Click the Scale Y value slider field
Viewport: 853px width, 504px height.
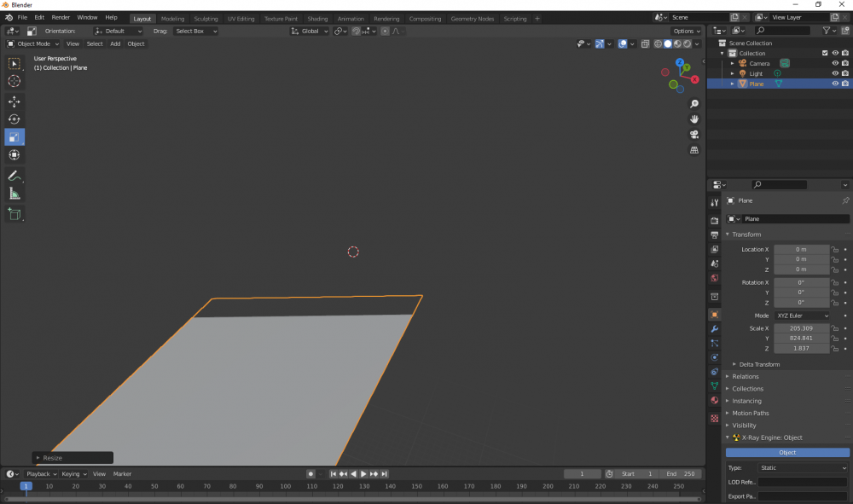801,338
